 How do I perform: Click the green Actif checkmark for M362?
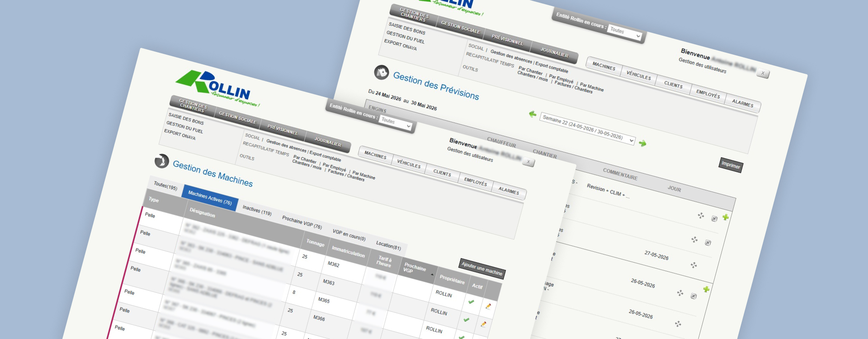pos(471,301)
